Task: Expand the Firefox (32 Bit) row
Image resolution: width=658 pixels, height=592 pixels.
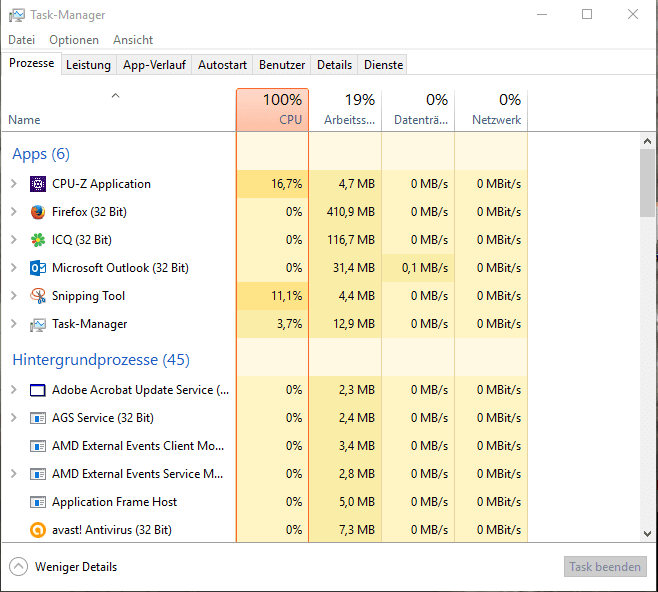Action: 14,212
